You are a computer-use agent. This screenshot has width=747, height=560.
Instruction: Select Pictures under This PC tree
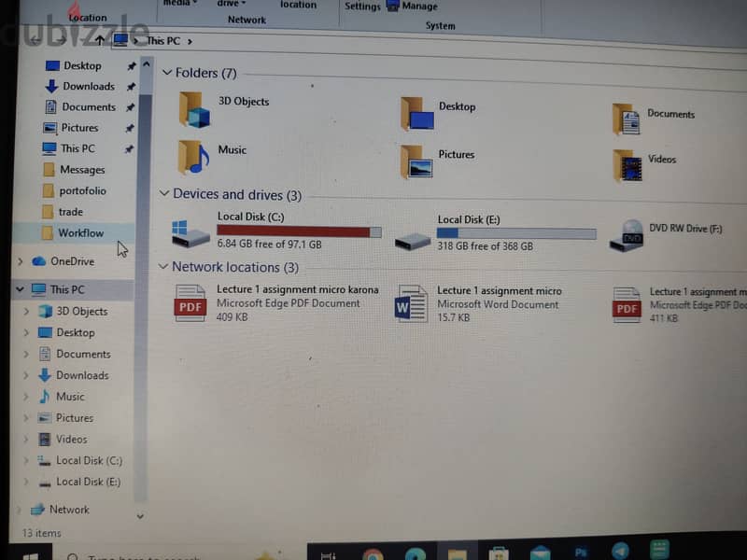click(x=75, y=418)
